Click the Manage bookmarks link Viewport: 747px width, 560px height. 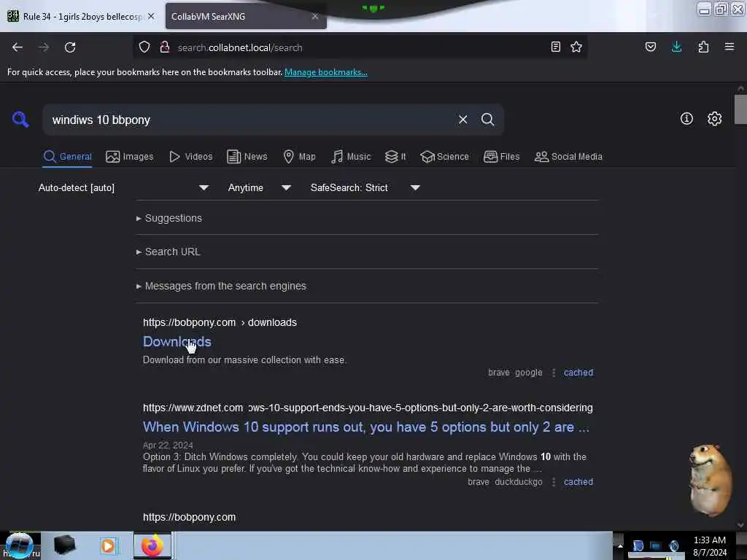[326, 72]
